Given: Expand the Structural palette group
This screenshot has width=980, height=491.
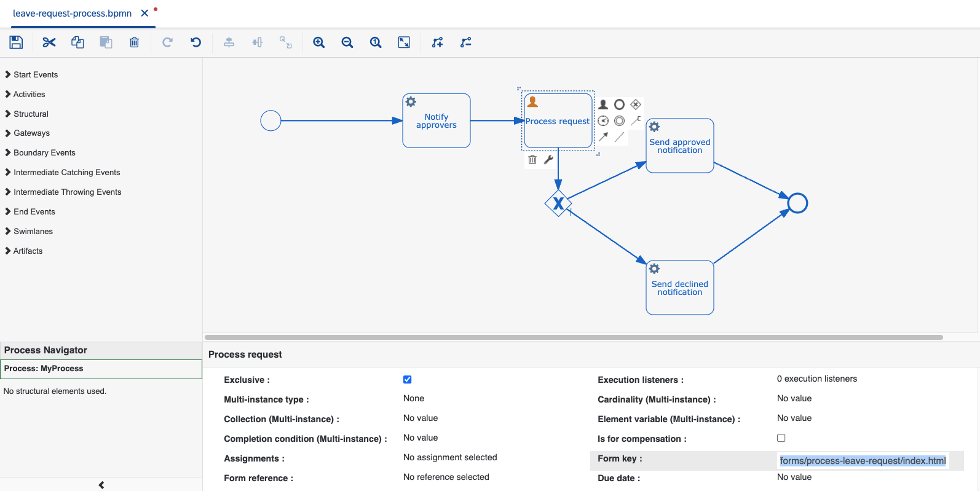Looking at the screenshot, I should (x=26, y=114).
